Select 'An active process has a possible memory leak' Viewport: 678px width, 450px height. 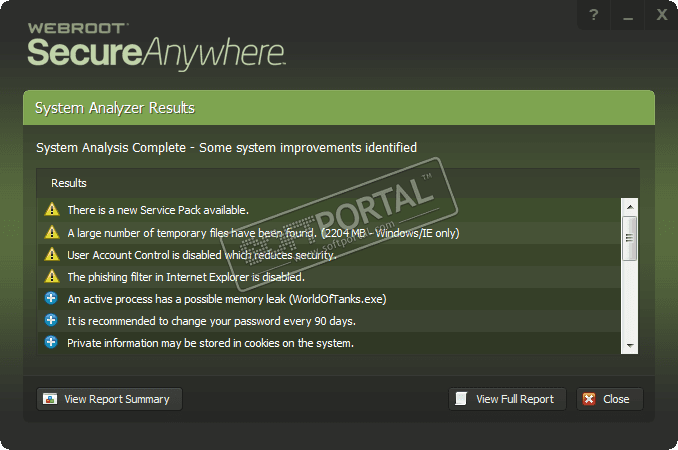tap(329, 299)
